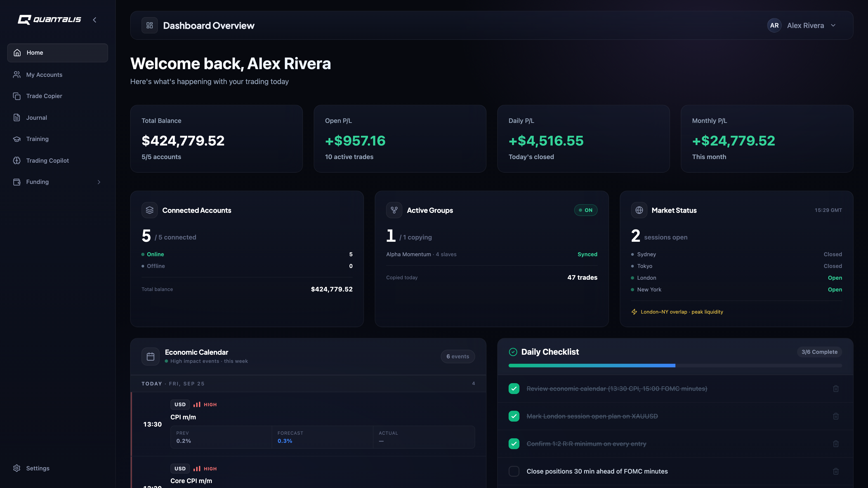Delete the Confirm 1:2 R:R task
868x488 pixels.
pyautogui.click(x=836, y=444)
